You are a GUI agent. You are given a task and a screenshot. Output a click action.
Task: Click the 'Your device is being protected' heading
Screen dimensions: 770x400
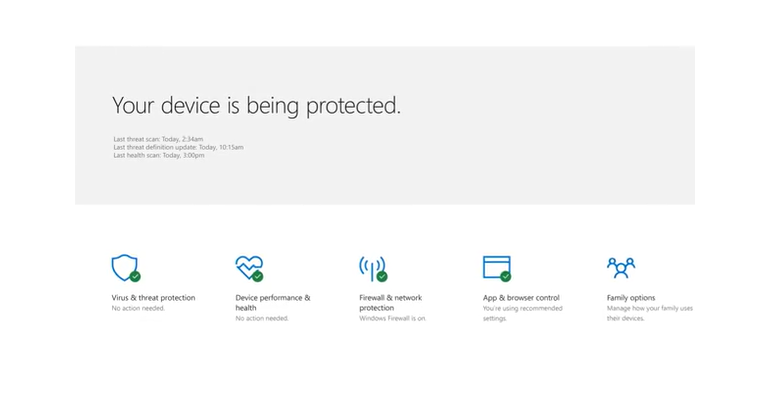(256, 106)
